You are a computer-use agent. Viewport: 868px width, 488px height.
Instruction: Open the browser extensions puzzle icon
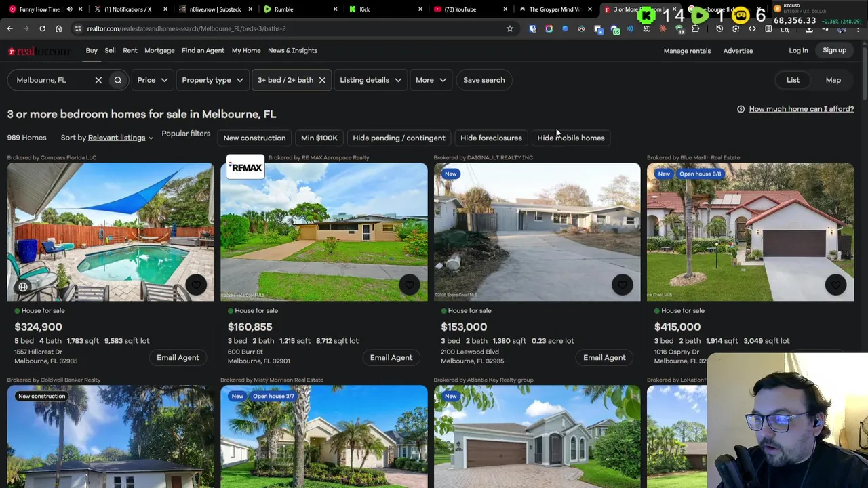tap(695, 28)
